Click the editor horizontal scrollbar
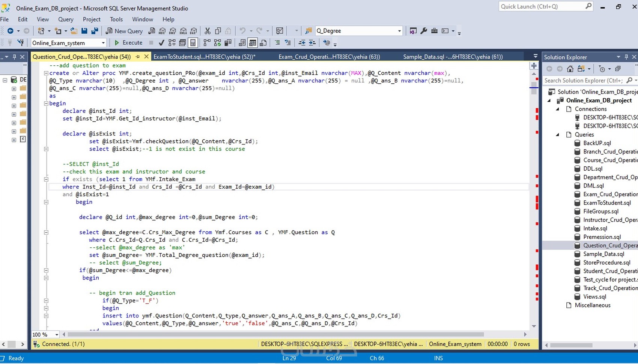Screen dimensions: 638x364 [275, 334]
